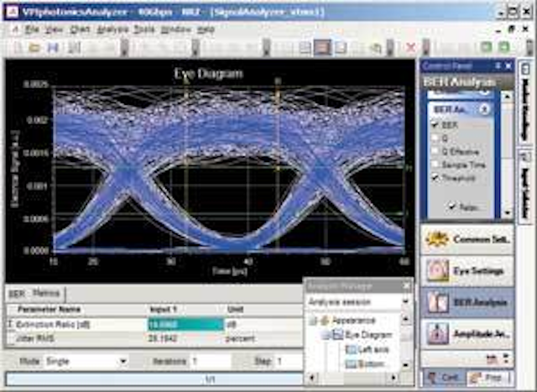Switch to the Cont. bottom tab
Screen dimensions: 537x392
point(445,378)
